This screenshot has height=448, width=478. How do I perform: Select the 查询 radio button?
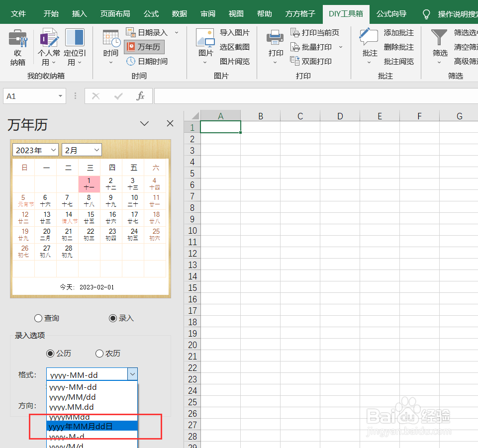(x=38, y=318)
